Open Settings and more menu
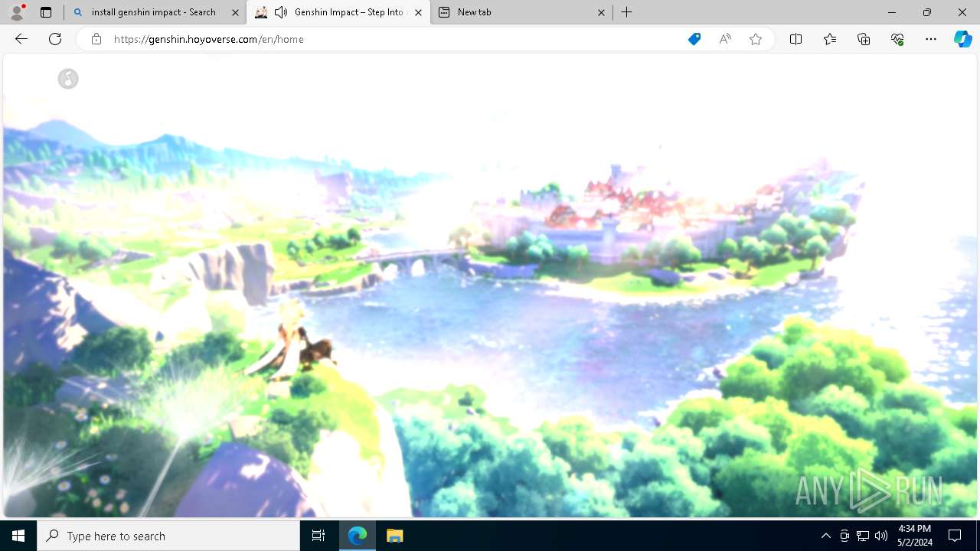 point(931,39)
